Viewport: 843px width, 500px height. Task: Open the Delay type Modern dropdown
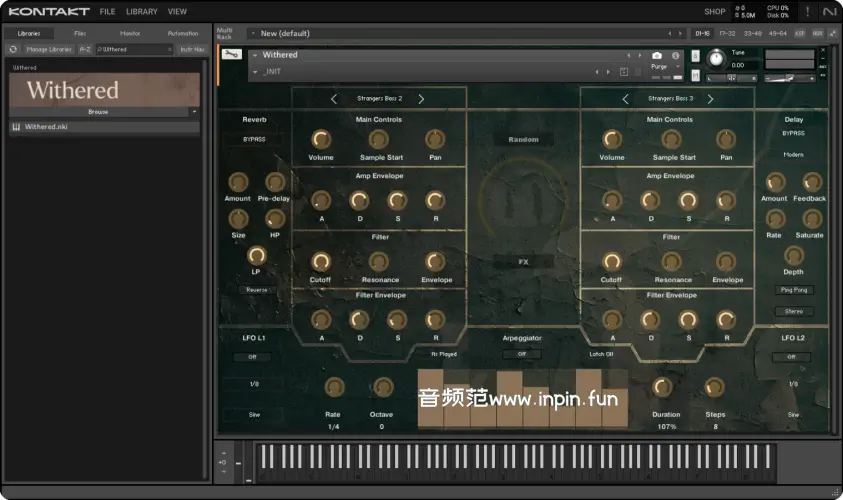793,155
